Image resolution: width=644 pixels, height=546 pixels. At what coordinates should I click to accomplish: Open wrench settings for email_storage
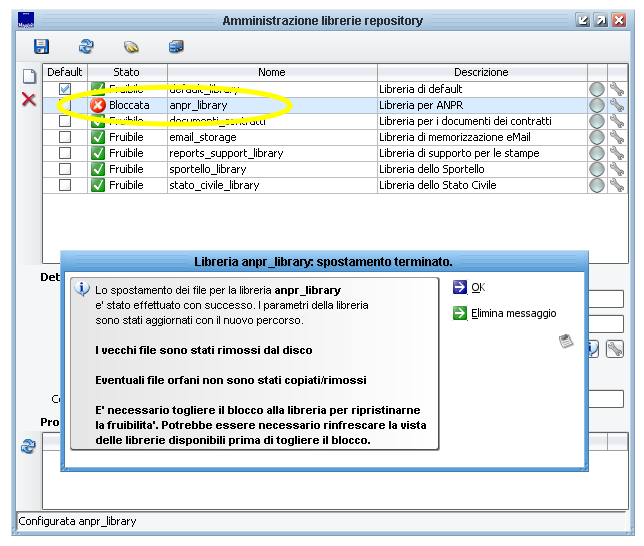(617, 137)
